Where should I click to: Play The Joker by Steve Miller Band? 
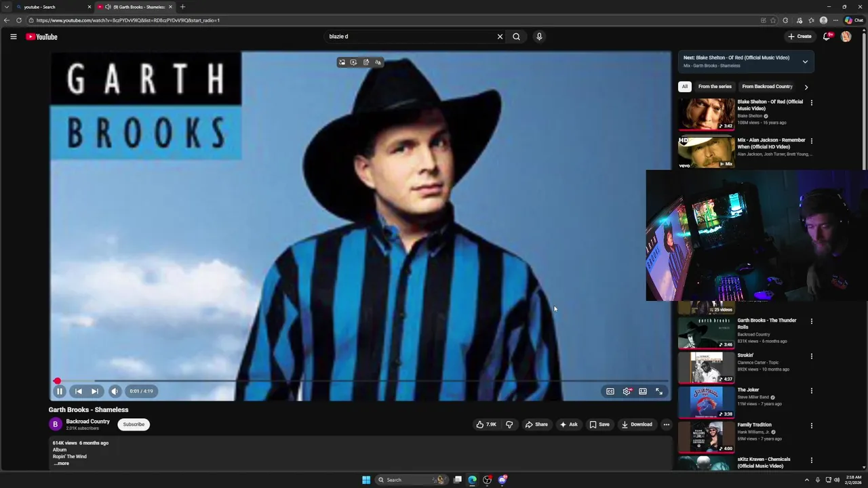click(x=706, y=401)
